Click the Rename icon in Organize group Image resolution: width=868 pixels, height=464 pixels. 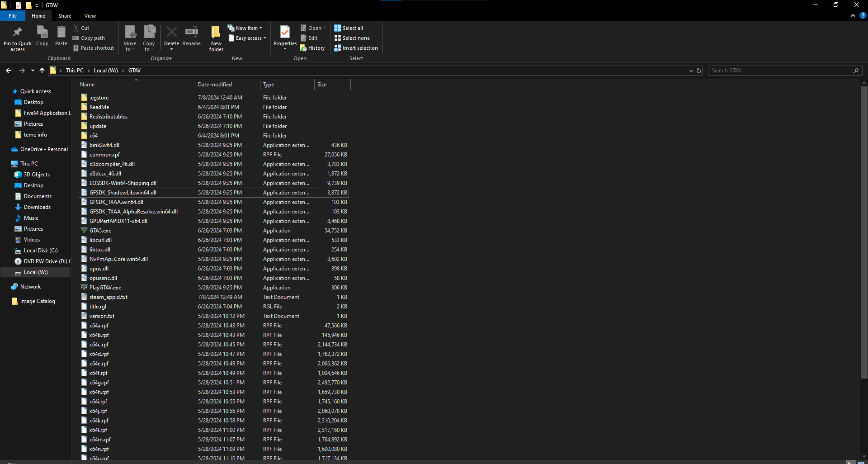point(191,33)
